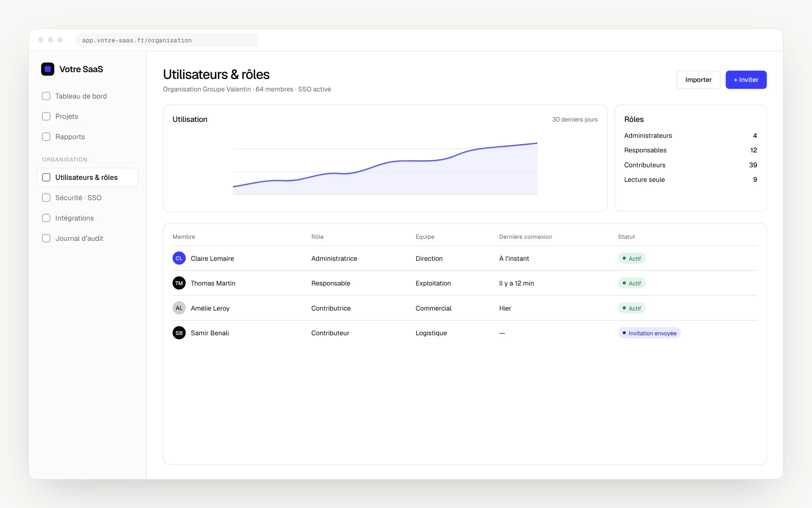Click the Invitation envoyée status badge
This screenshot has height=508, width=812.
coord(649,333)
